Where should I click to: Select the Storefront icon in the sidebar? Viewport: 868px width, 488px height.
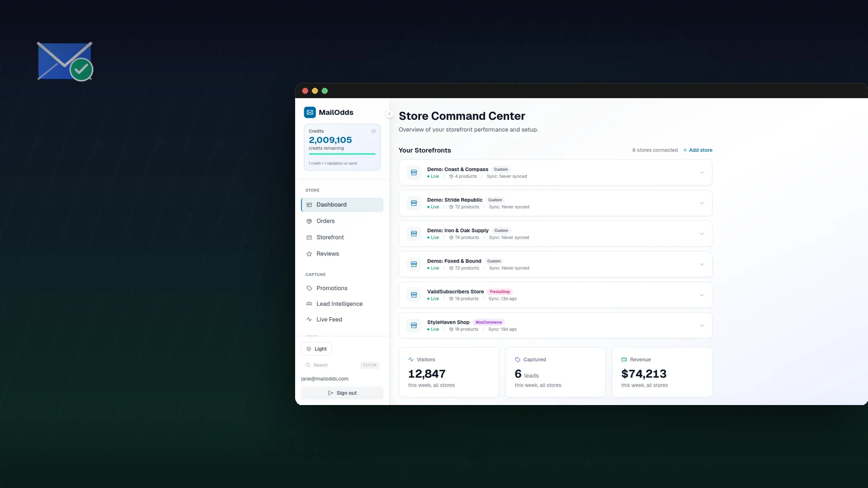point(309,237)
